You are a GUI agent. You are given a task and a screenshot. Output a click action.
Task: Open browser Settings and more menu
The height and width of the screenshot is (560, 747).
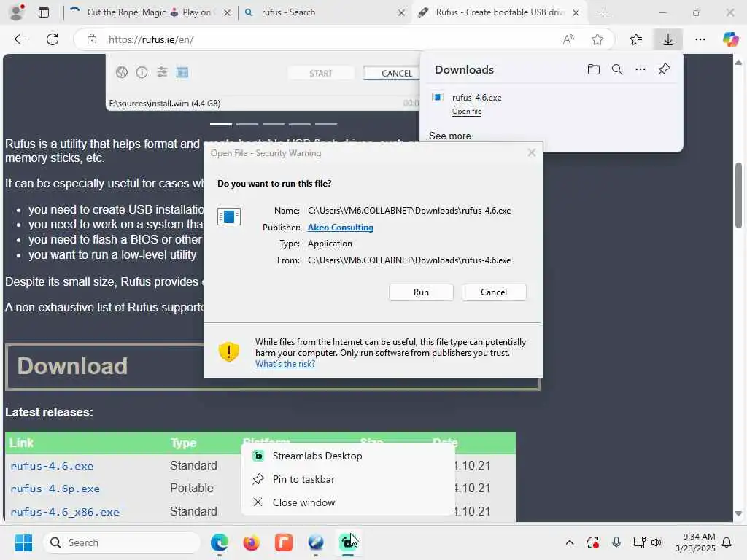point(700,39)
